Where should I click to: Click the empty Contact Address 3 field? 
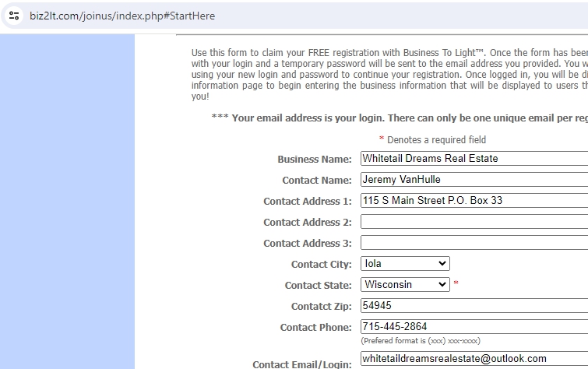click(474, 243)
